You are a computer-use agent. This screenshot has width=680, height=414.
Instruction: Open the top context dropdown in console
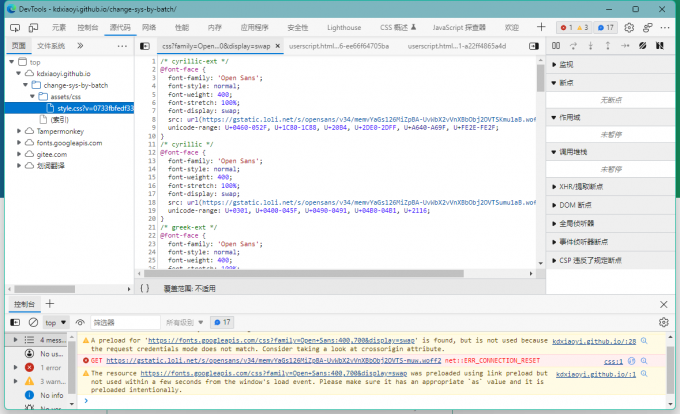pos(56,323)
